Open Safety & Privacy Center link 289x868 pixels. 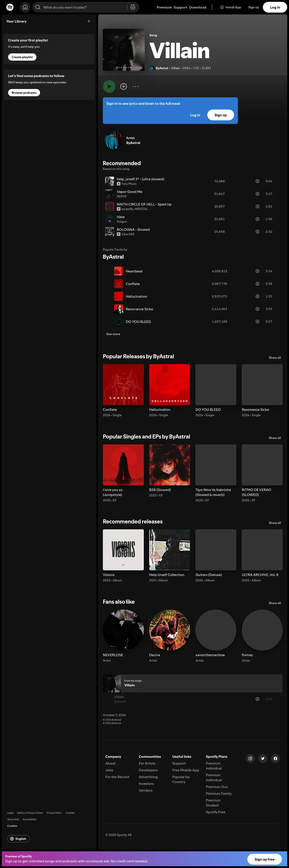pyautogui.click(x=30, y=813)
